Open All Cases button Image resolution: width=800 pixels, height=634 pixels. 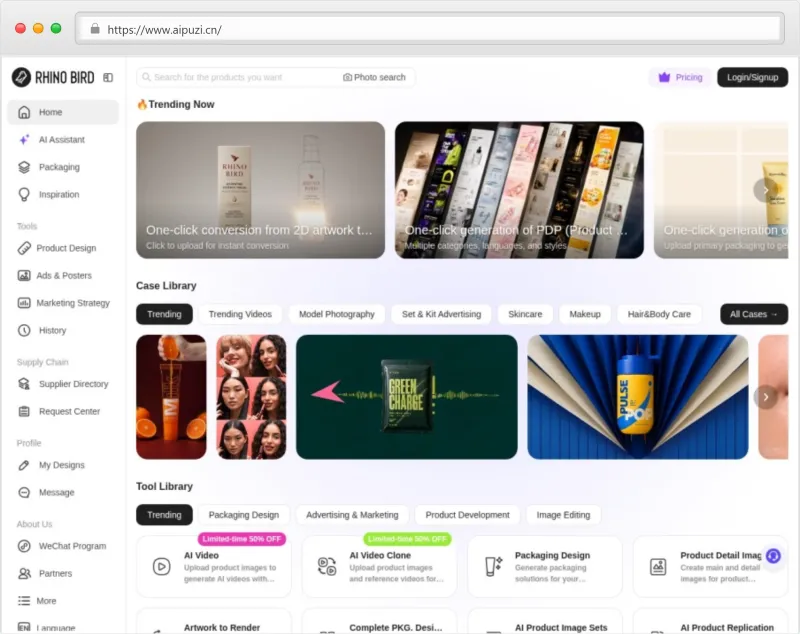(754, 314)
